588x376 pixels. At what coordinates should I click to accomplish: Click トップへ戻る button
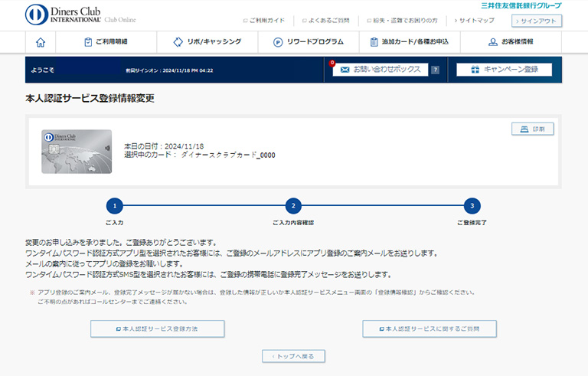coord(294,356)
